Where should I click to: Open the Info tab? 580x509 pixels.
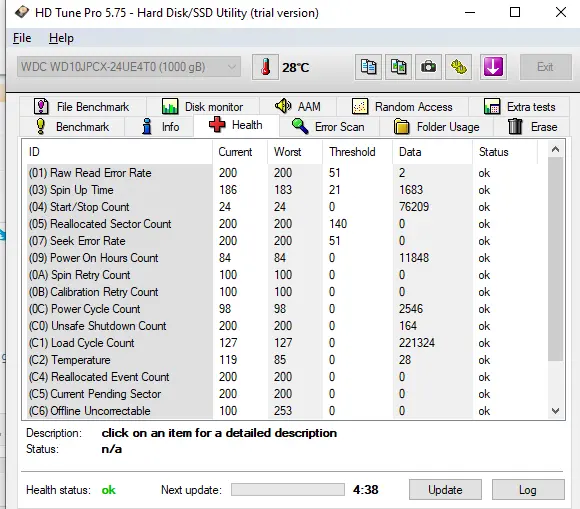[x=160, y=127]
